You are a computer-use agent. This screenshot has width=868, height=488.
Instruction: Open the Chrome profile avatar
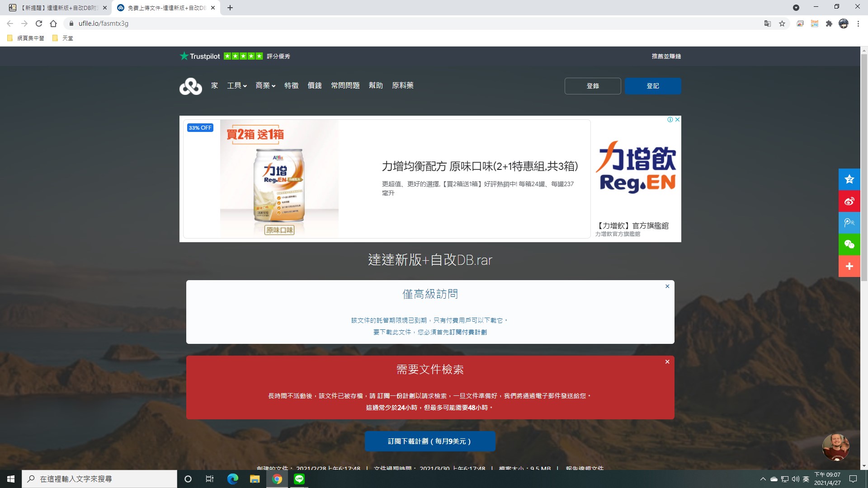point(844,23)
